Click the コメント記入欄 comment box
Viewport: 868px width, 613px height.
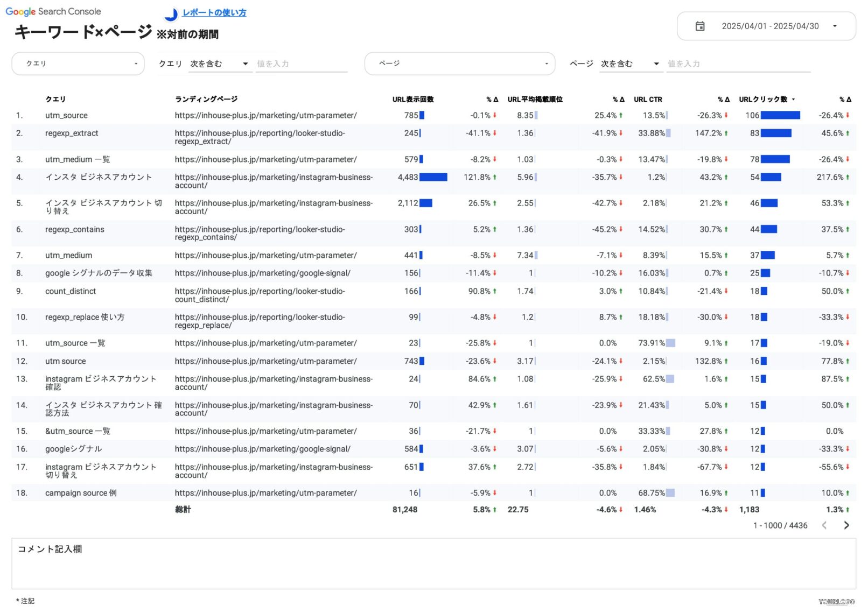(433, 563)
